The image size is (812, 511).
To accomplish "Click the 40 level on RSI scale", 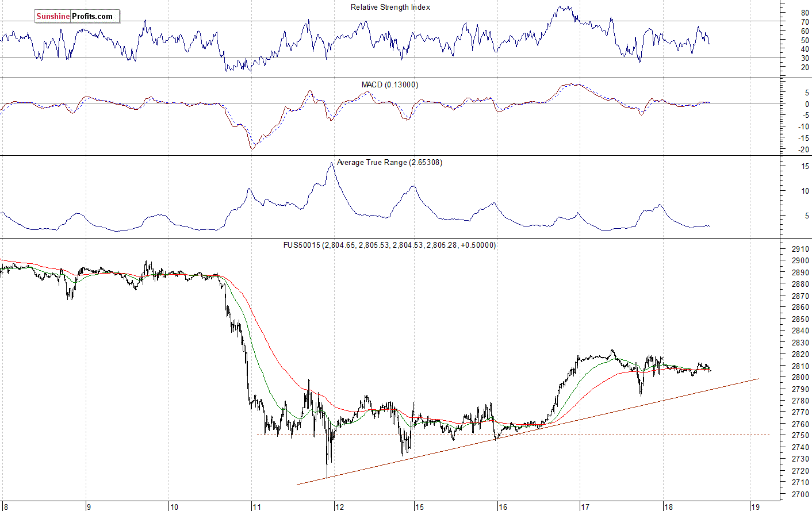I will coord(805,49).
